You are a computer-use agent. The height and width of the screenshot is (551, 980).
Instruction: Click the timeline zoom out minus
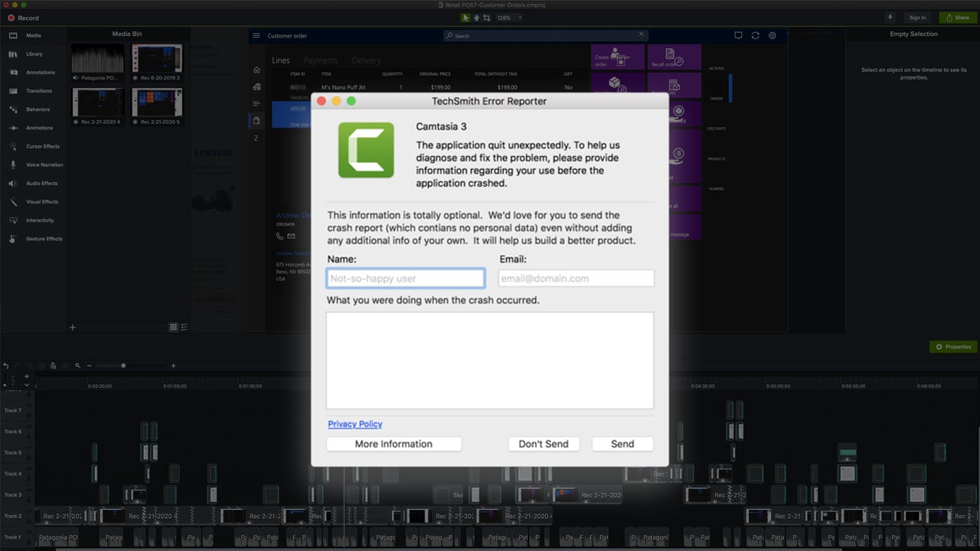(89, 366)
